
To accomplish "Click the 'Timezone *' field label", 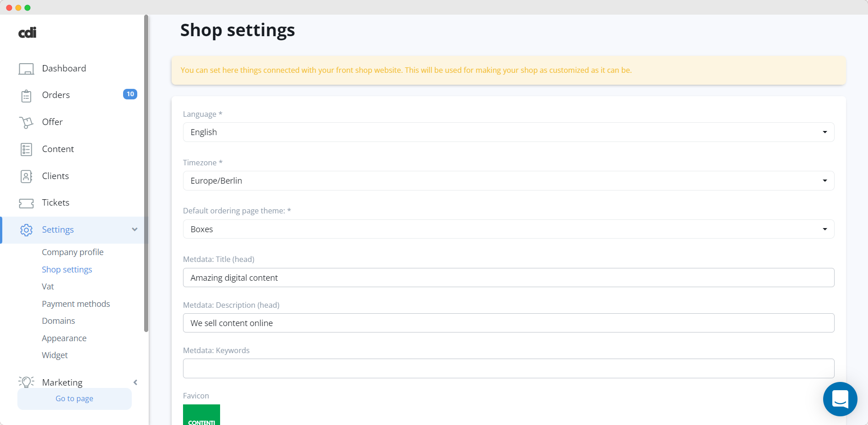I will pos(203,163).
